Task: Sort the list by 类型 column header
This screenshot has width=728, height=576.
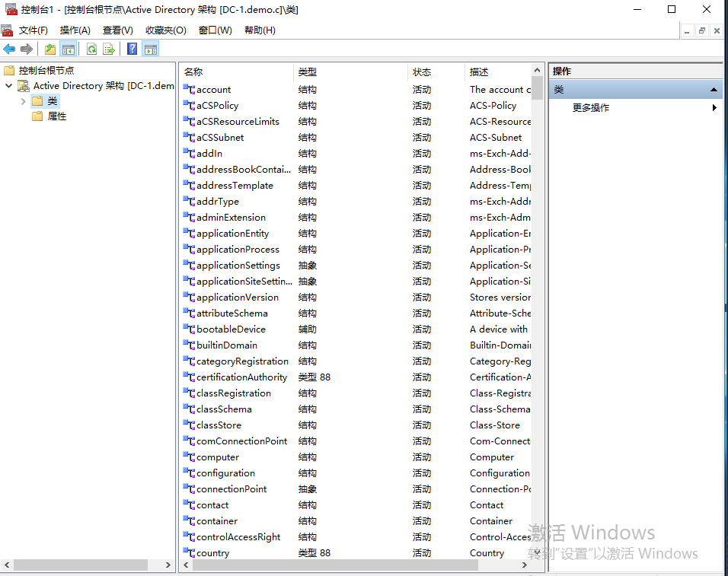Action: pos(350,72)
